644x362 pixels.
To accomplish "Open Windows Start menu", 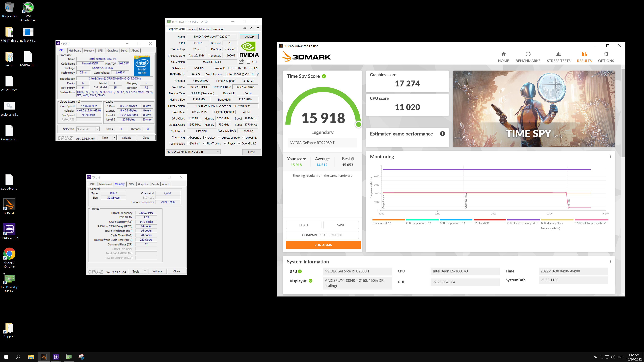I will coord(6,357).
